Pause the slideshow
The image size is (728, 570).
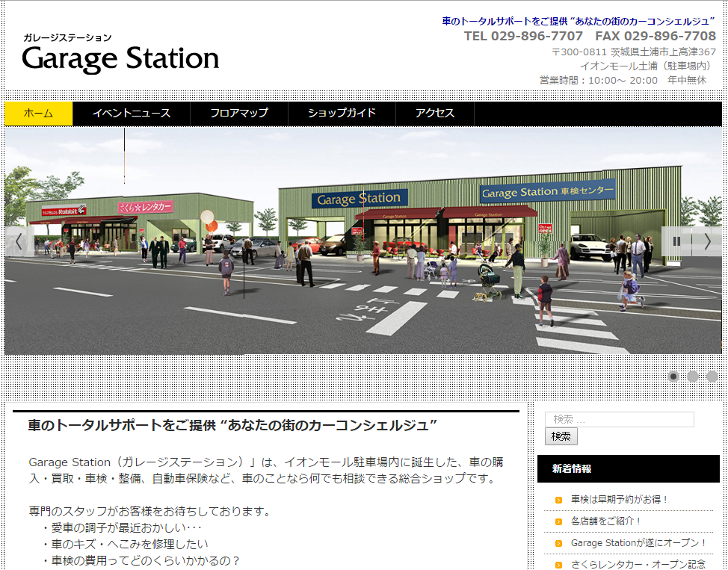(x=676, y=241)
